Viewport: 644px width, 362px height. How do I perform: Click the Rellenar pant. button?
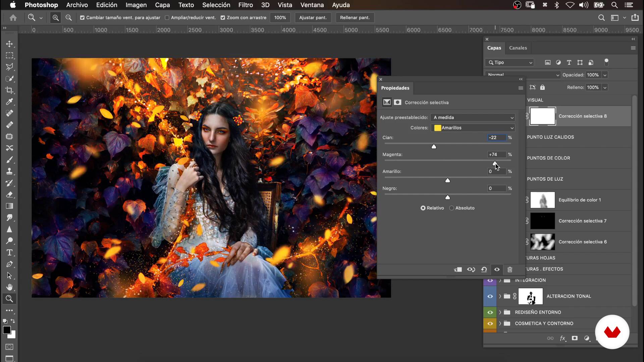click(x=355, y=18)
